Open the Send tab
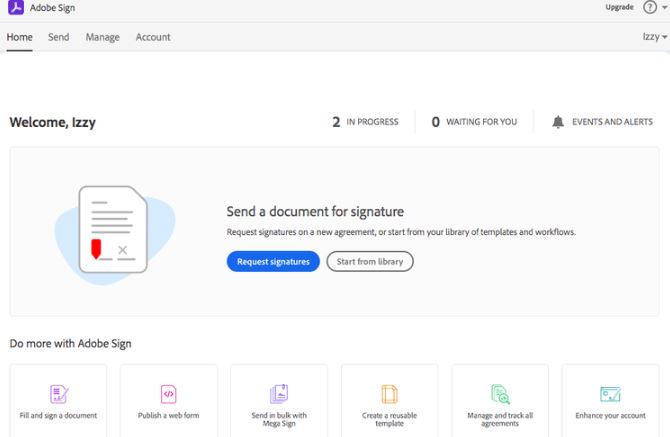This screenshot has width=670, height=437. pyautogui.click(x=59, y=37)
